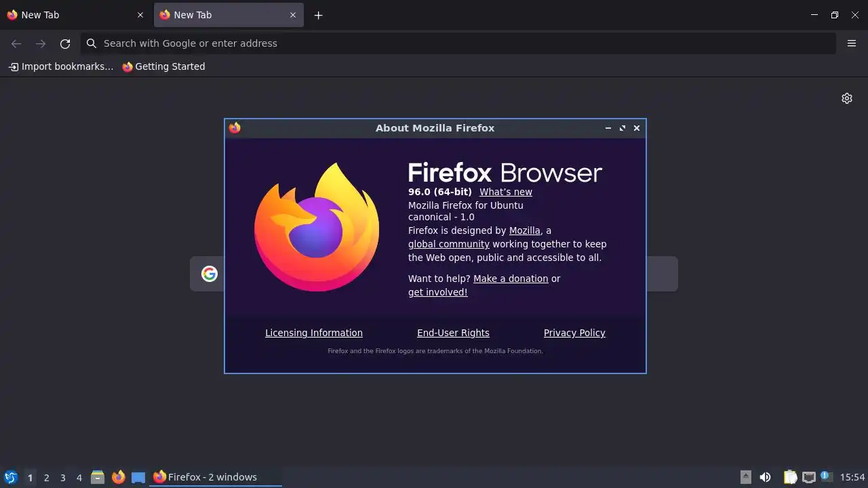Switch to the first New Tab
Viewport: 868px width, 488px height.
(x=76, y=15)
